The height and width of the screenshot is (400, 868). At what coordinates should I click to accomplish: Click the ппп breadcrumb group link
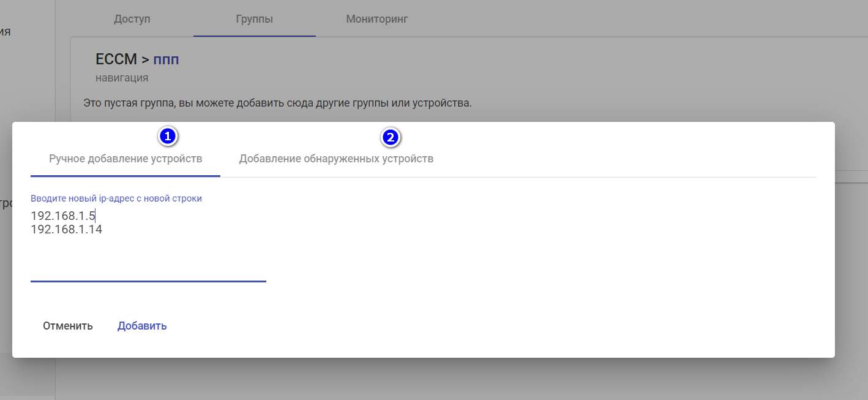coord(166,60)
